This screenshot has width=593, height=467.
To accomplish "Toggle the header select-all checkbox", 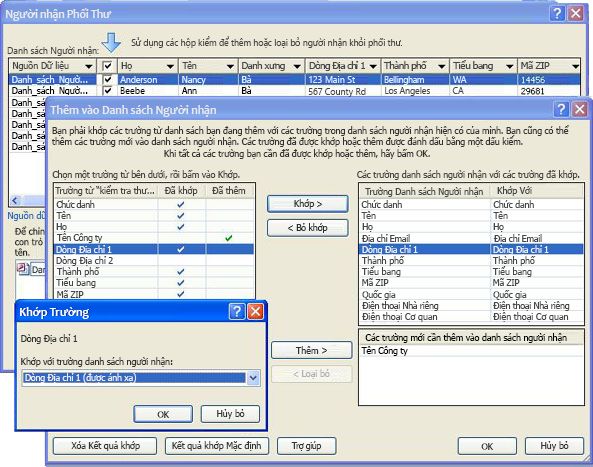I will (x=107, y=66).
